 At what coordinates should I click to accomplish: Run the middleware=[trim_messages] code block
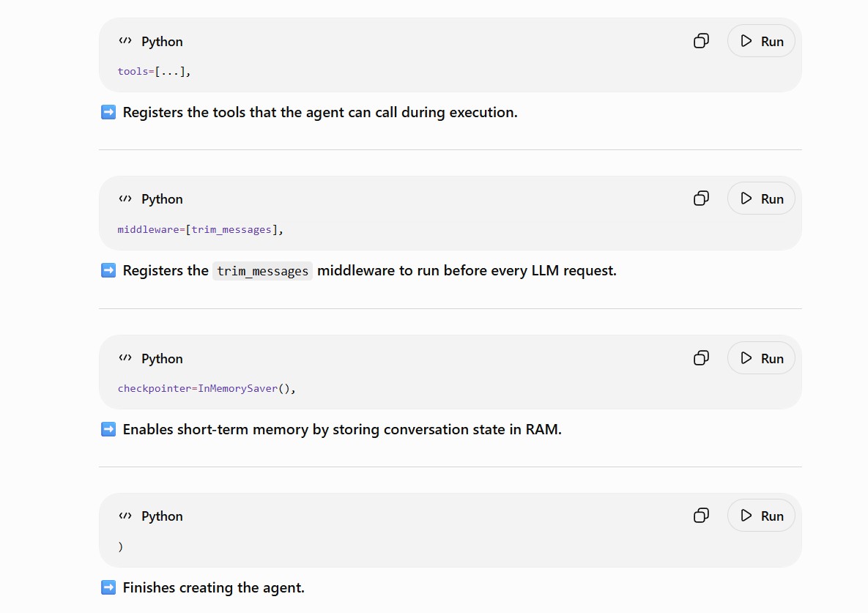(x=761, y=198)
